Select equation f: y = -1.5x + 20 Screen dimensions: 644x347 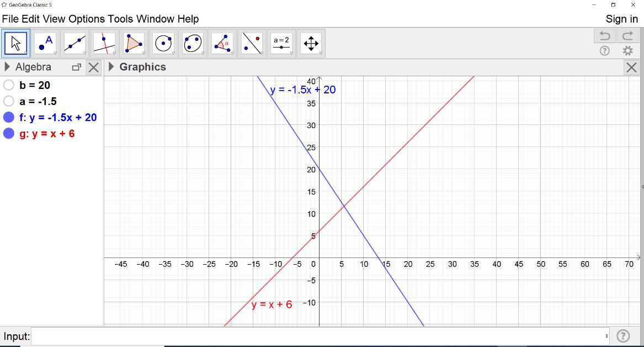(x=58, y=118)
